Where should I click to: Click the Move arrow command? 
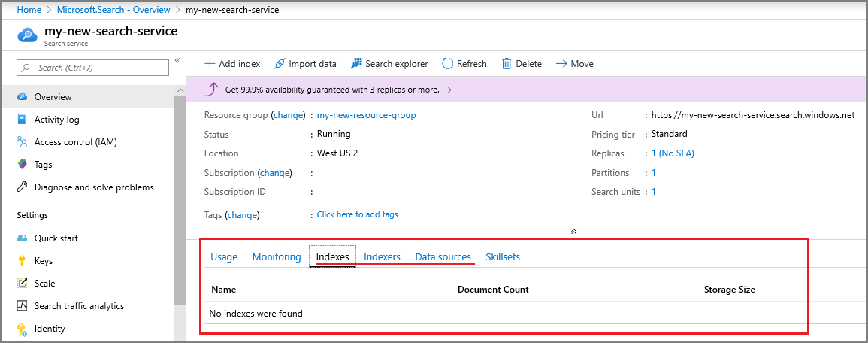tap(574, 64)
